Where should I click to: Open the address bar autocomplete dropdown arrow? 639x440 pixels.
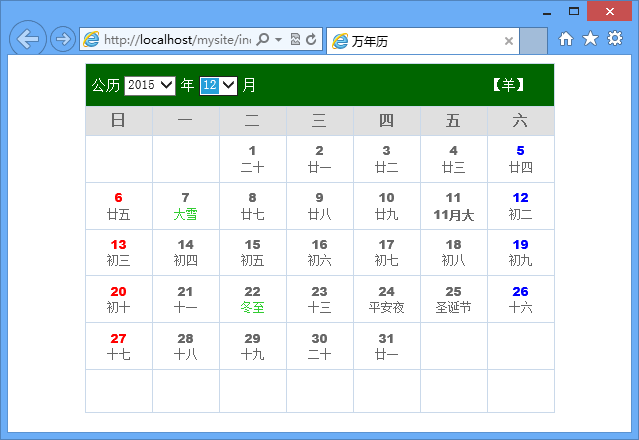[278, 40]
